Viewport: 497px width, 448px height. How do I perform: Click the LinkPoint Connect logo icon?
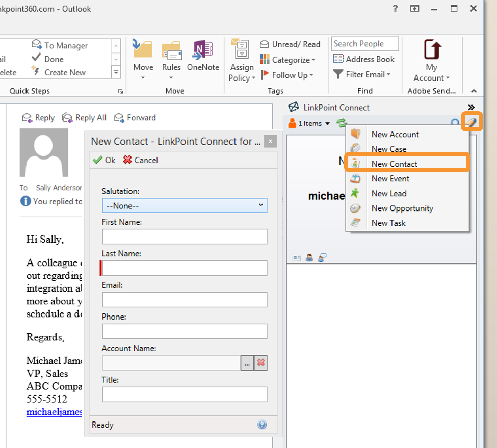pyautogui.click(x=294, y=107)
